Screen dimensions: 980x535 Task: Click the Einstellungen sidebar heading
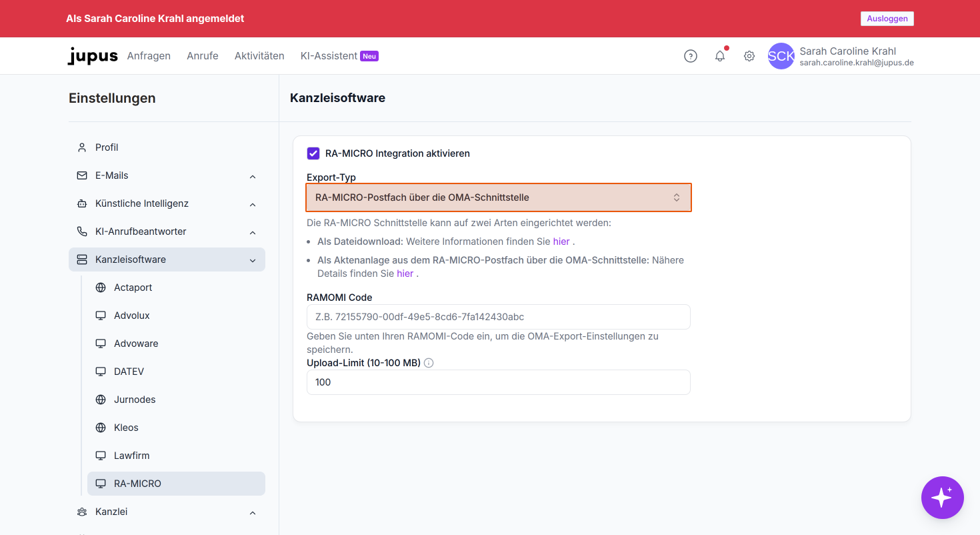(112, 98)
